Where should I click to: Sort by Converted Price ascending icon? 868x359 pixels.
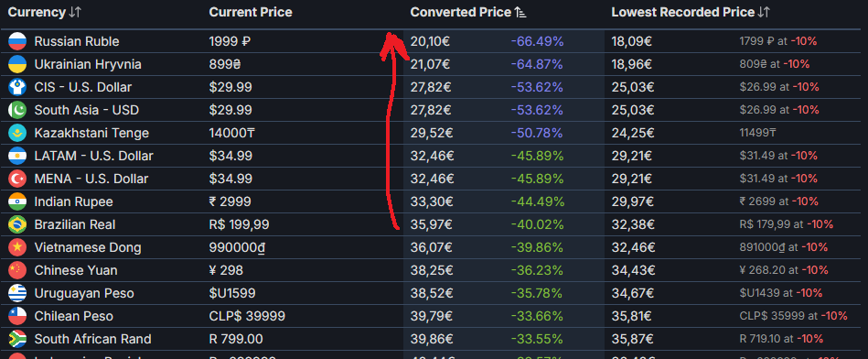(520, 12)
